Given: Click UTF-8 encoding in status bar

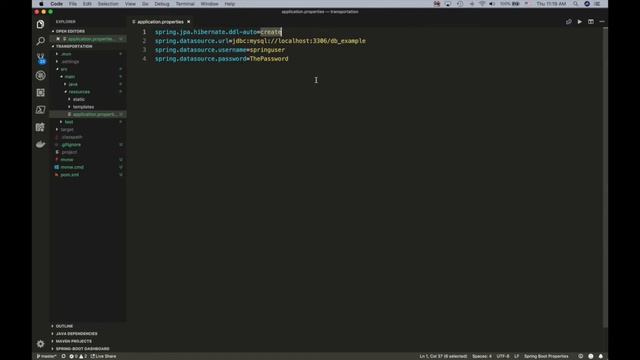Looking at the screenshot, I should (x=503, y=356).
